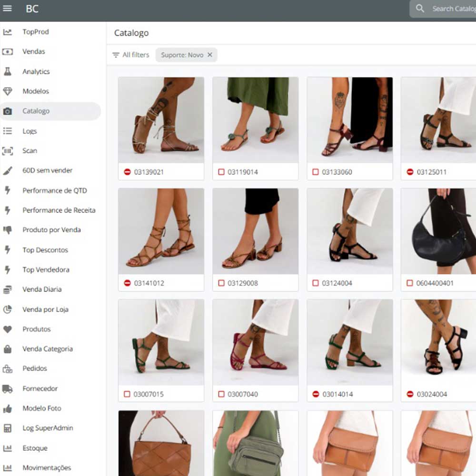Click the TopProd chart icon
Viewport: 476px width, 476px height.
[8, 32]
